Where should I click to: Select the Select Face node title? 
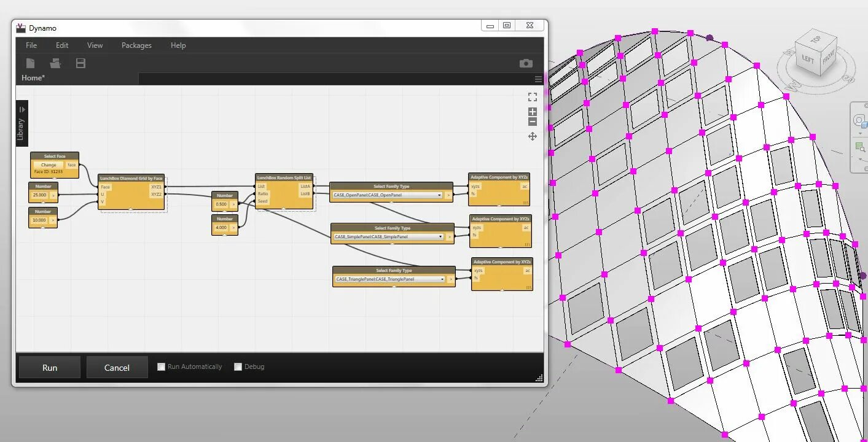point(55,156)
